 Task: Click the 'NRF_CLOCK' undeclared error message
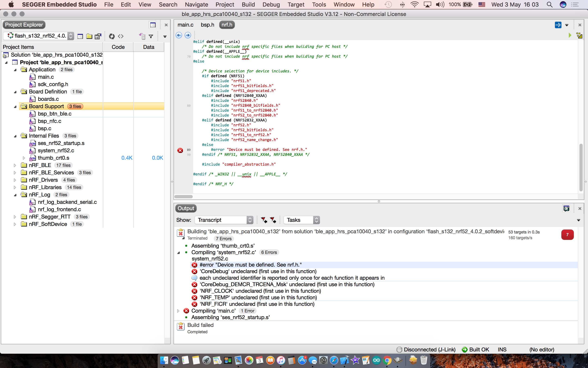point(260,291)
